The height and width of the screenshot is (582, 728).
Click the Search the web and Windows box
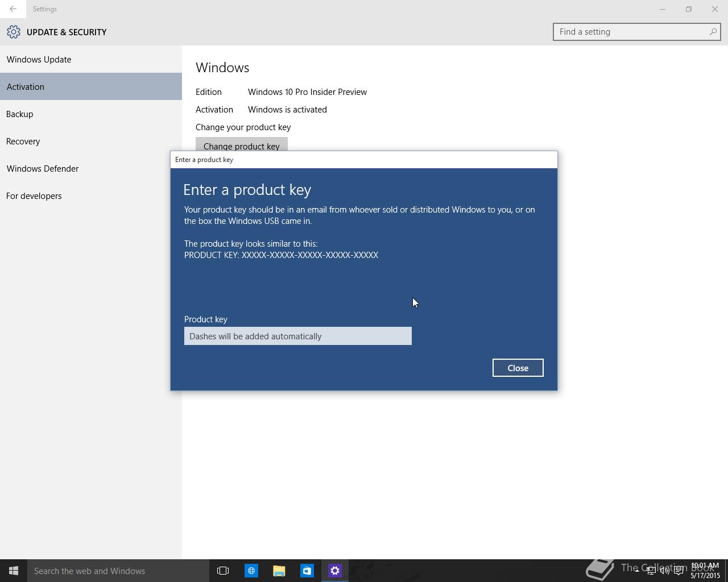(x=118, y=571)
